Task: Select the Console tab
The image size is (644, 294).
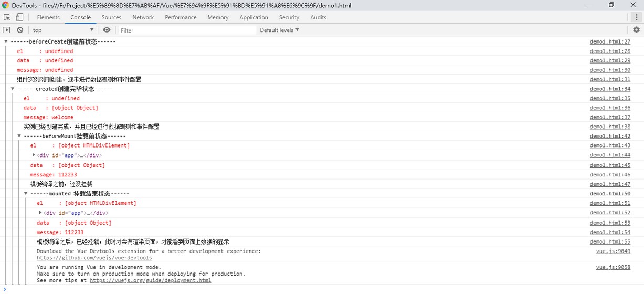Action: (81, 17)
